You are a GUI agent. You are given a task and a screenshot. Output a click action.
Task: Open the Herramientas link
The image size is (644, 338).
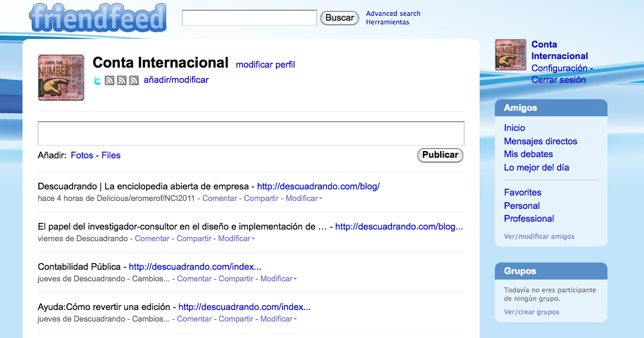click(x=387, y=22)
